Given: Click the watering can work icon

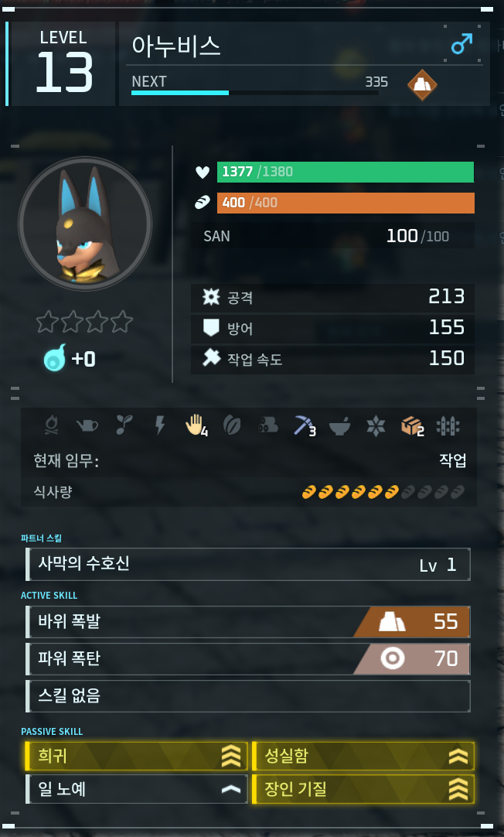Looking at the screenshot, I should (87, 425).
